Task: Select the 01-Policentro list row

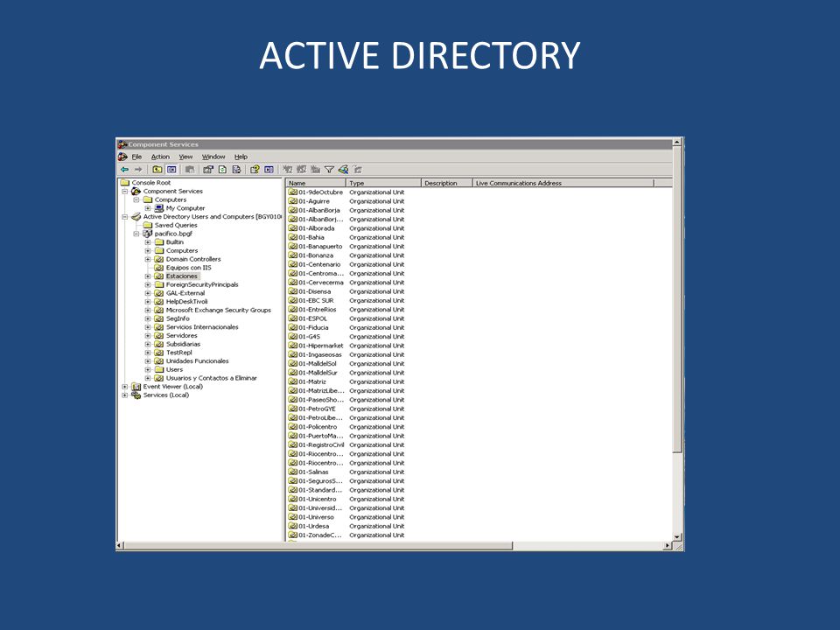Action: click(x=346, y=426)
